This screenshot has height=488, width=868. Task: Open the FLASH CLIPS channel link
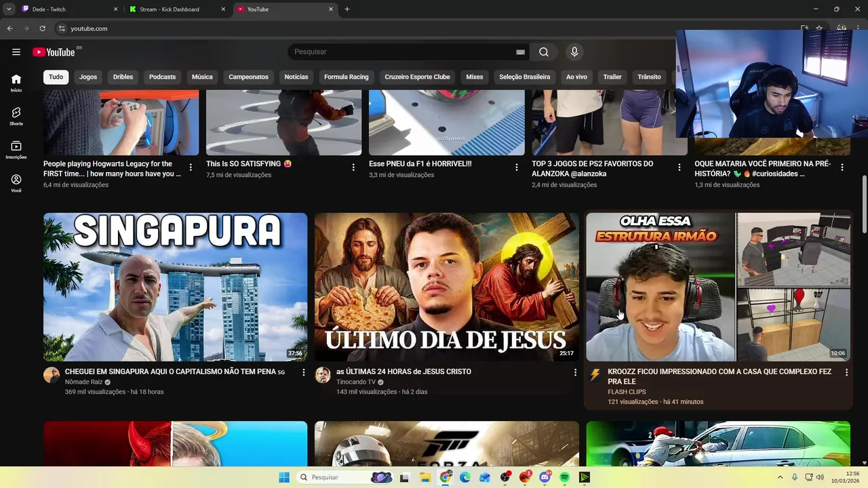[x=627, y=392]
